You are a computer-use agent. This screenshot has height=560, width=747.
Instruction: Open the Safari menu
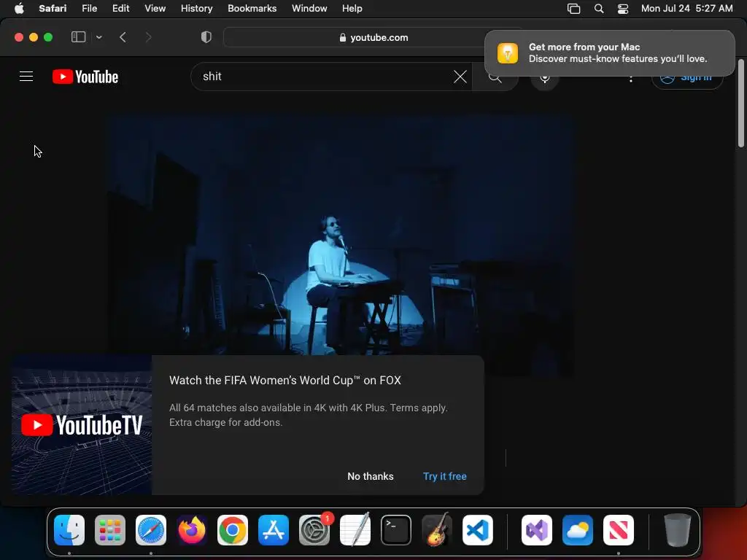tap(53, 8)
